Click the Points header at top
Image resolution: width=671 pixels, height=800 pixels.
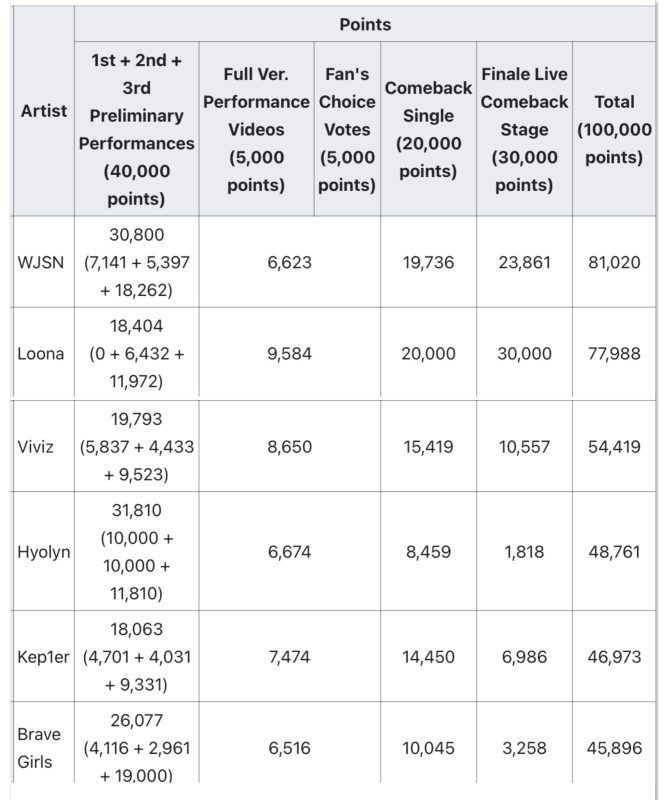point(364,24)
